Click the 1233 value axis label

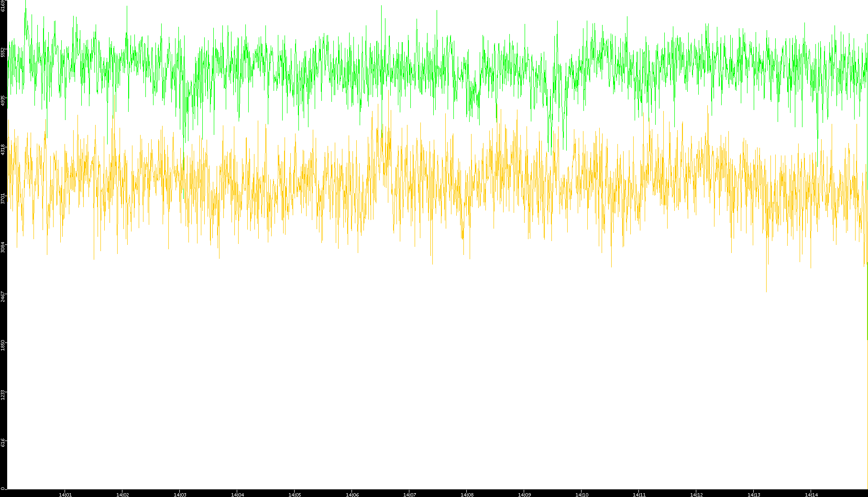click(3, 395)
